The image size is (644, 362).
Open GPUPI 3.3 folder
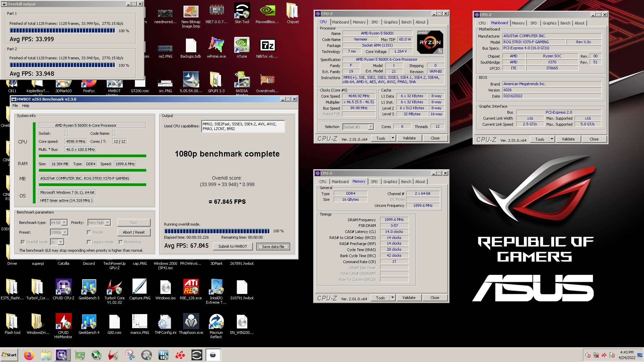point(216,83)
